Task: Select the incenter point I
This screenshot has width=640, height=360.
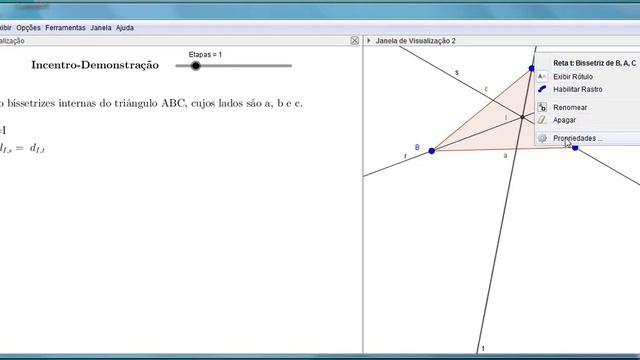Action: [522, 117]
